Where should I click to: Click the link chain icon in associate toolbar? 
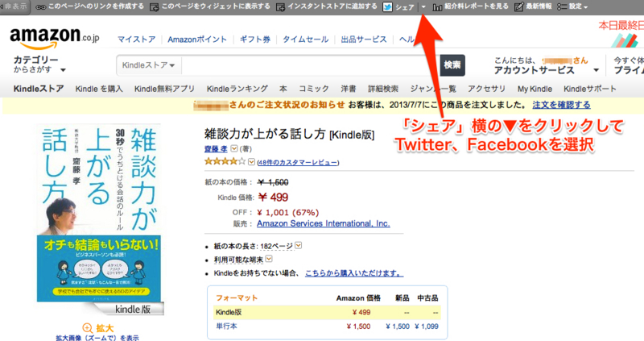[40, 7]
